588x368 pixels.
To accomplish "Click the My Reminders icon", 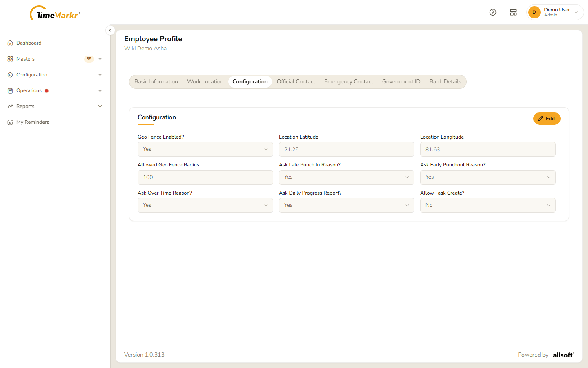I will click(x=10, y=122).
